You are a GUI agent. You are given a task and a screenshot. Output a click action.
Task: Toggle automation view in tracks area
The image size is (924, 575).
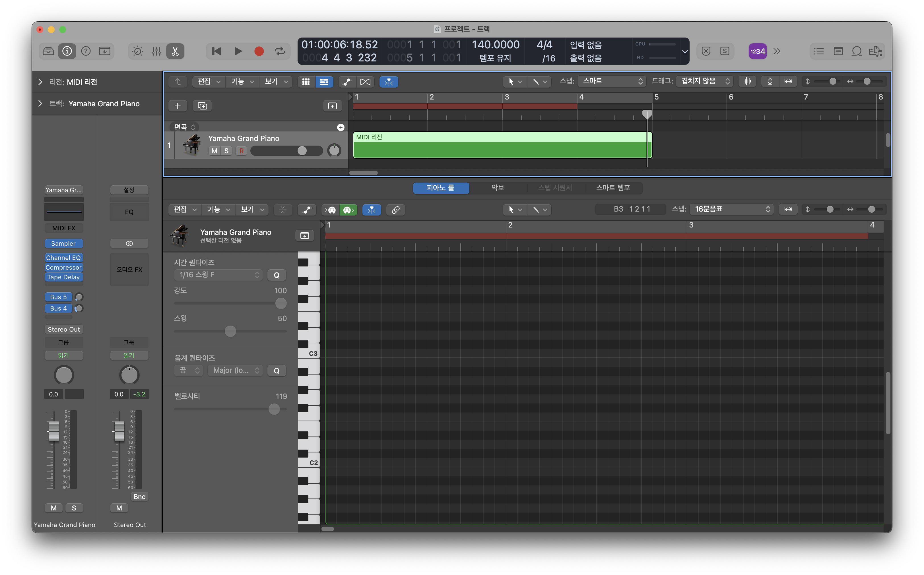click(346, 82)
